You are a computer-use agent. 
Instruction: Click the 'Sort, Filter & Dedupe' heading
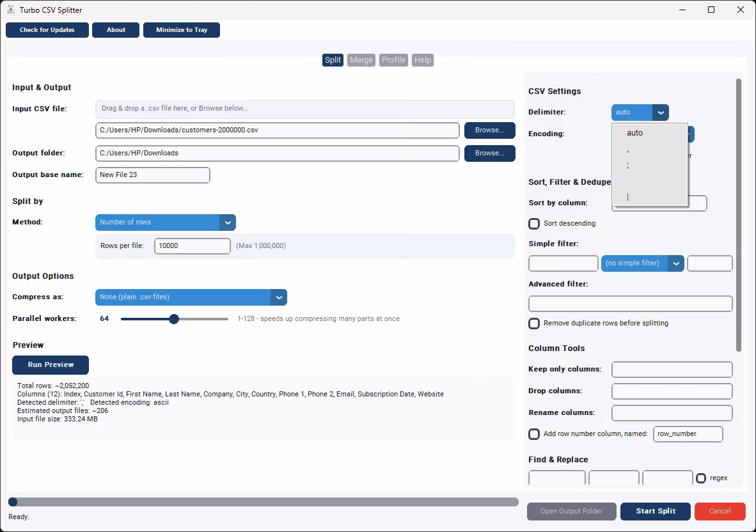pyautogui.click(x=569, y=182)
